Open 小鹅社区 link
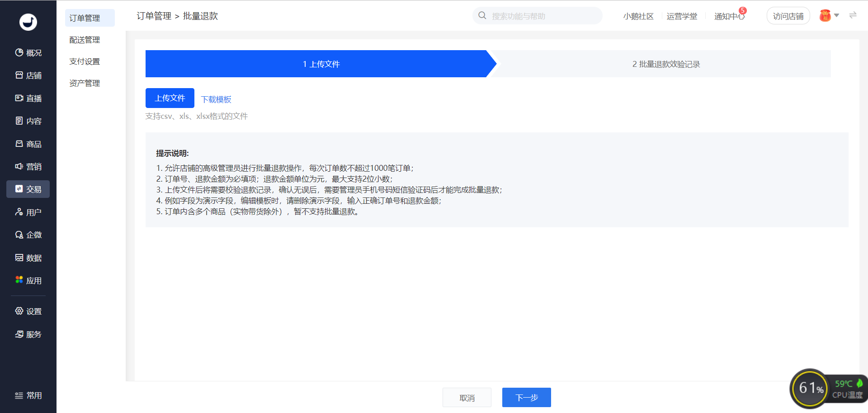This screenshot has height=413, width=868. [x=638, y=16]
